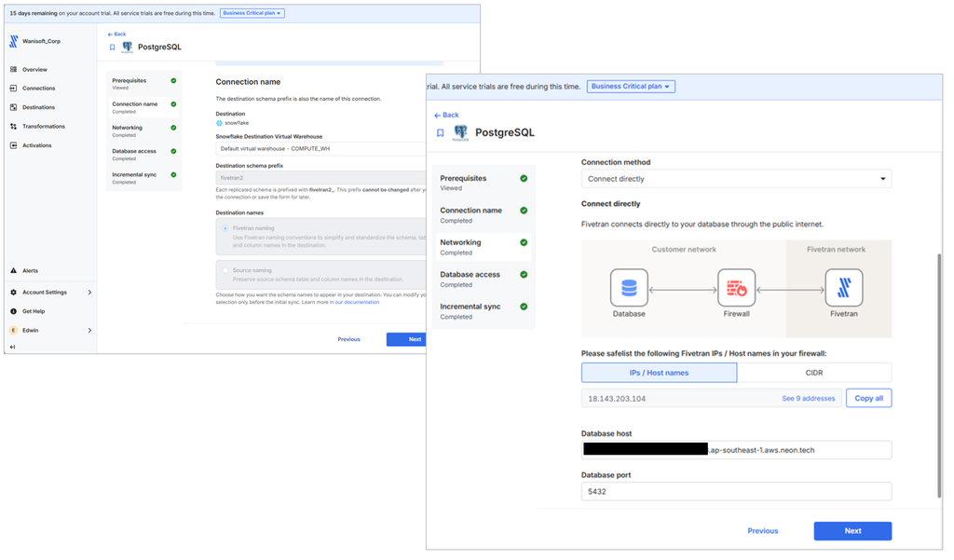Collapse the sidebar using bottom arrow icon

coord(12,347)
